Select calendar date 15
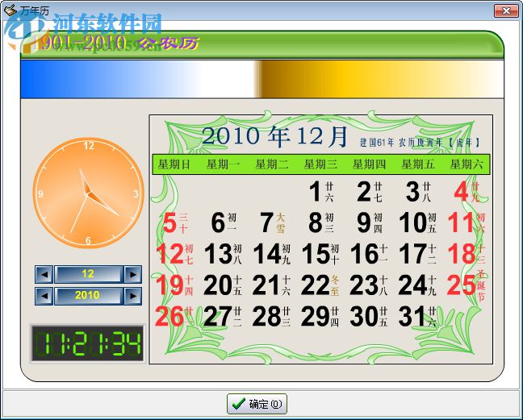The height and width of the screenshot is (420, 523). point(320,254)
